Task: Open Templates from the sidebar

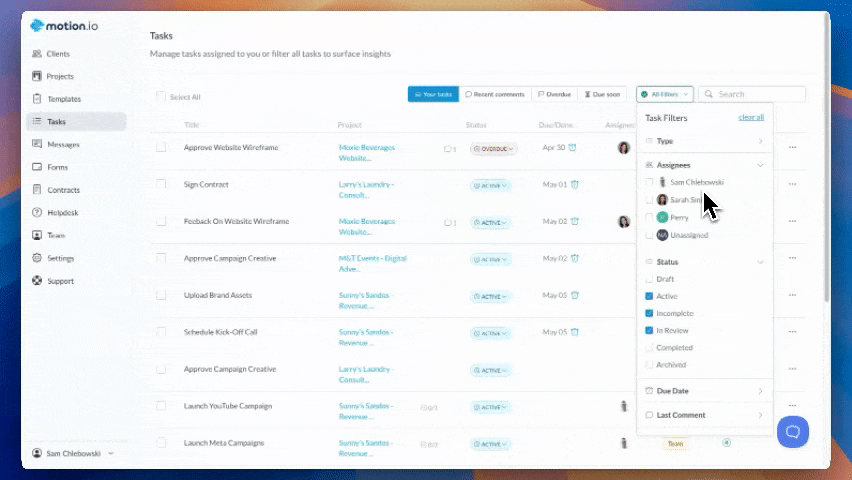Action: 57,99
